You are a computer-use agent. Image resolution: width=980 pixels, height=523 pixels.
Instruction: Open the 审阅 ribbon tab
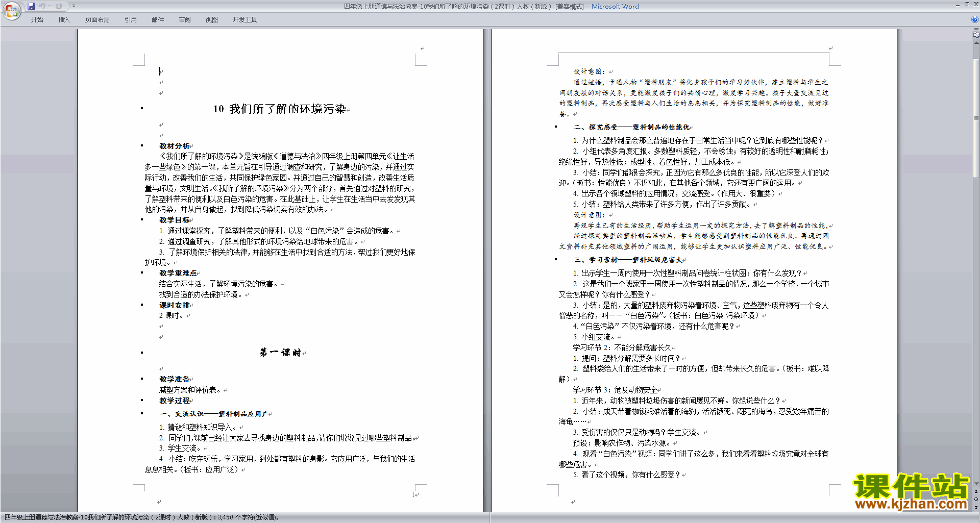[x=185, y=20]
